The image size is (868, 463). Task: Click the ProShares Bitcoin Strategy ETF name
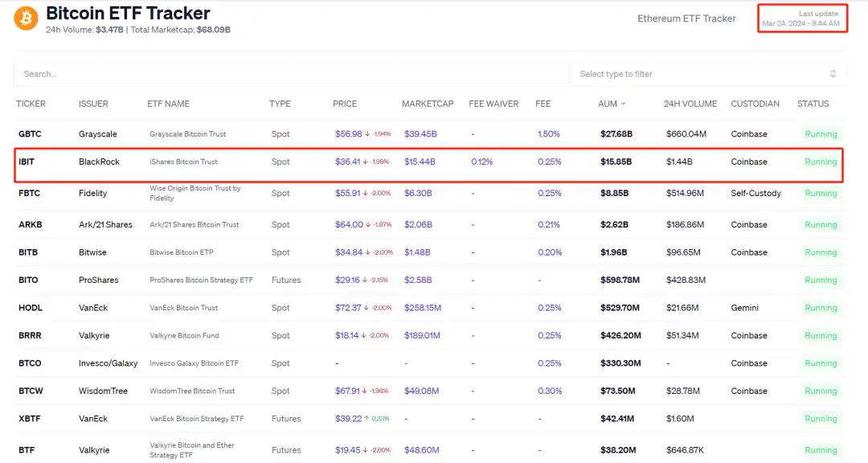201,281
